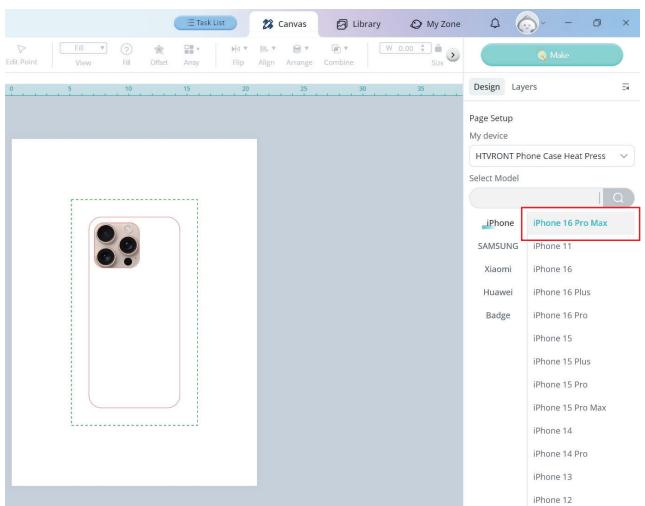Switch to the Layers panel tab
Viewport: 645px width, 506px height.
[524, 87]
